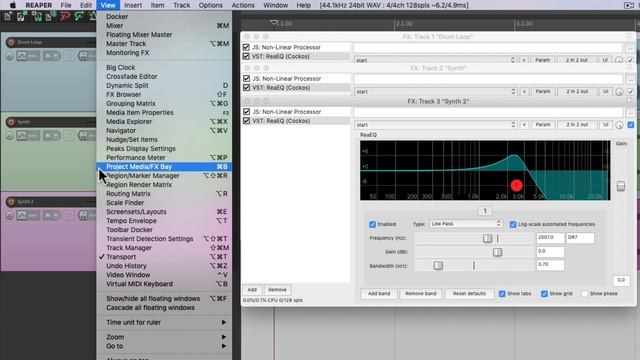Click the plus preset button in Track 1 FX window

point(524,60)
